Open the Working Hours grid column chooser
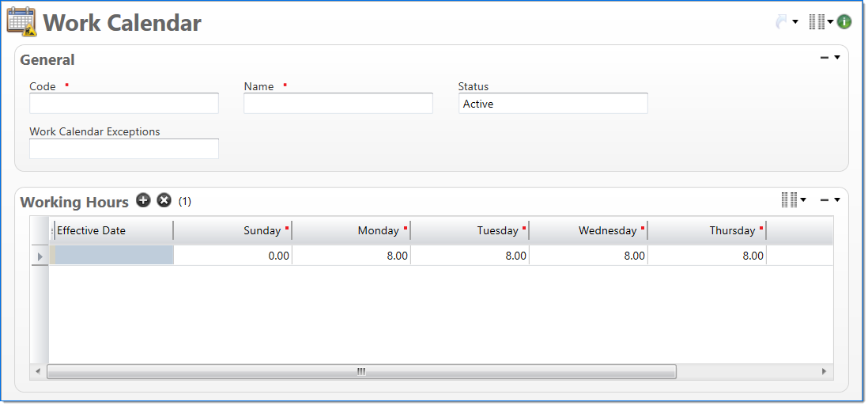Viewport: 868px width, 406px height. coord(789,200)
